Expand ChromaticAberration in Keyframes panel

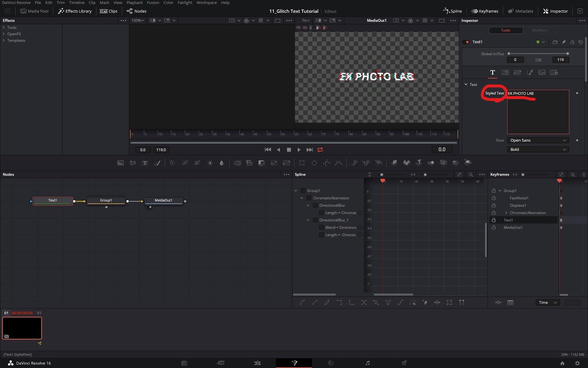[x=506, y=213]
